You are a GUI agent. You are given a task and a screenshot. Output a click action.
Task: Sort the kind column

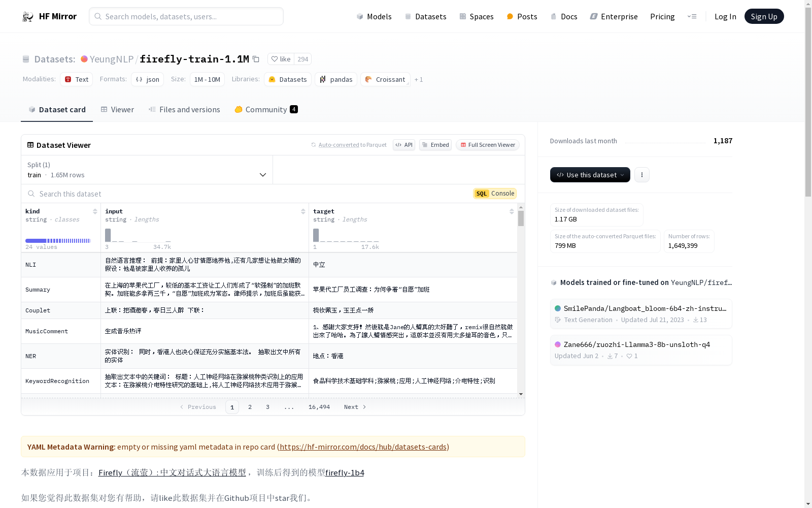[x=95, y=211]
